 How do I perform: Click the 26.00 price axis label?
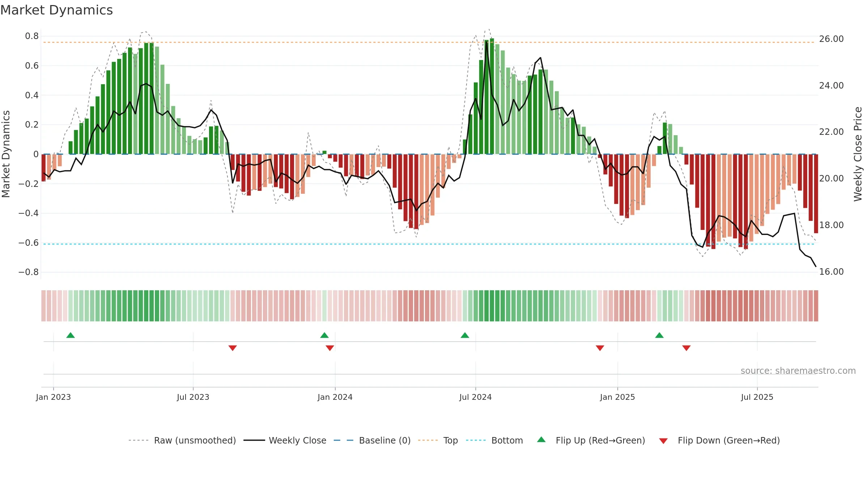coord(831,39)
